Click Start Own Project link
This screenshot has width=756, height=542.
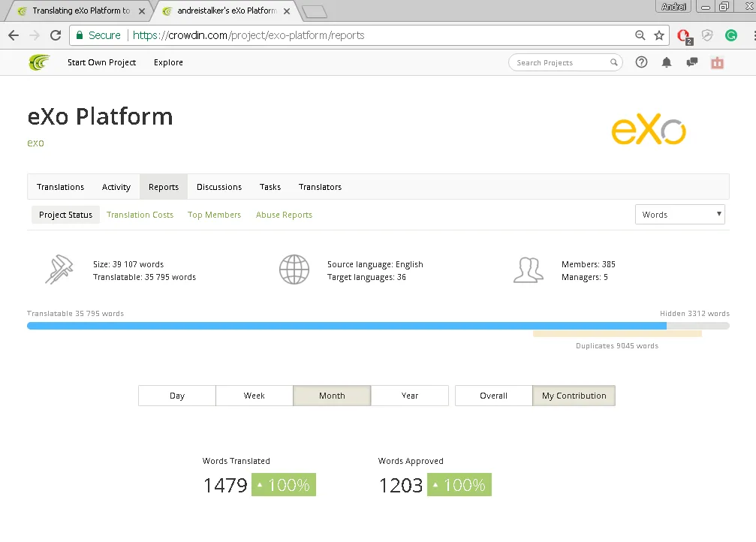click(x=102, y=62)
